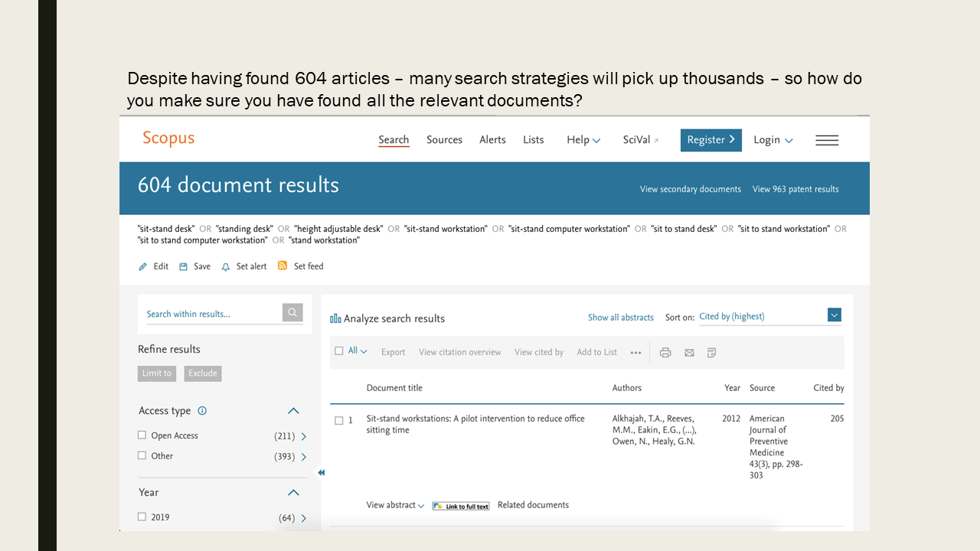980x551 pixels.
Task: Go to the Alerts tab
Action: pyautogui.click(x=492, y=140)
